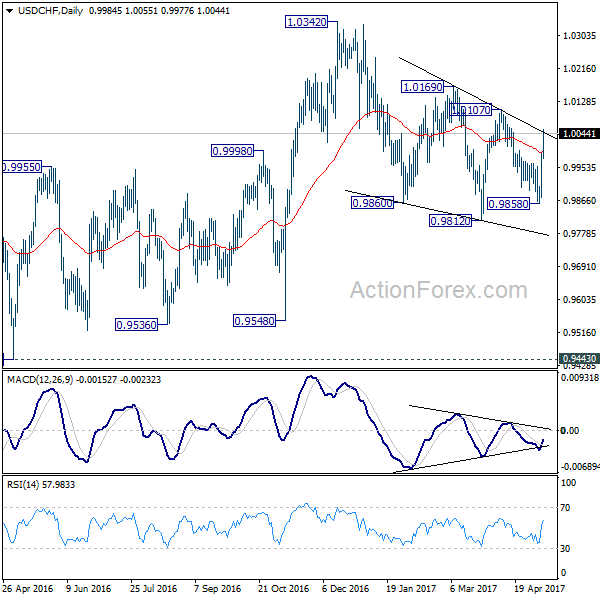This screenshot has height=600, width=600.
Task: Select the 1.01690 price label
Action: tap(422, 87)
